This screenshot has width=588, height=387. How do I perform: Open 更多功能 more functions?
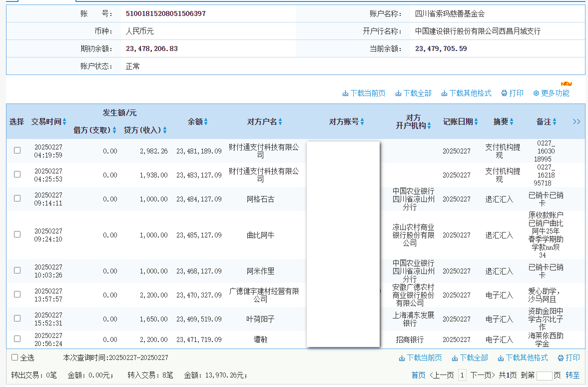pyautogui.click(x=551, y=93)
